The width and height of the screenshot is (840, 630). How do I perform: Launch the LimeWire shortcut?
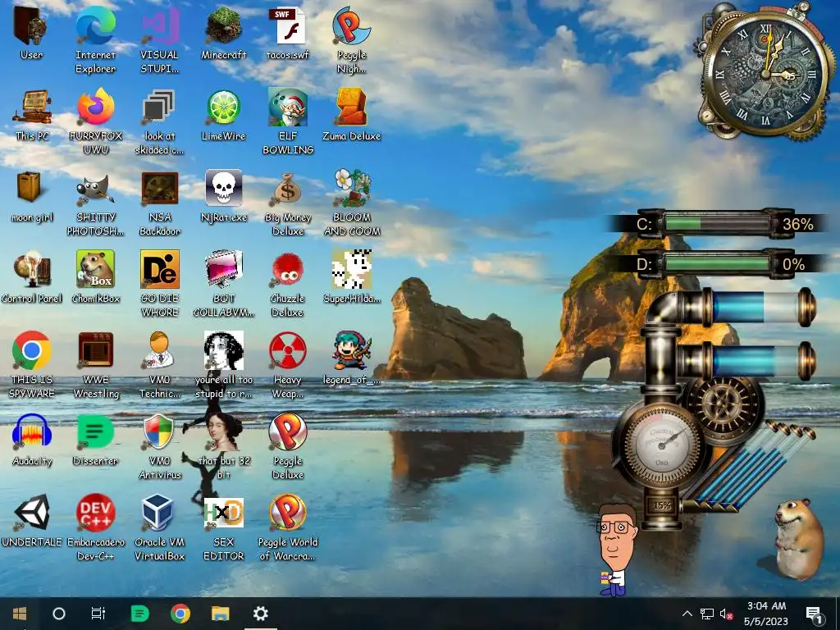click(x=223, y=107)
